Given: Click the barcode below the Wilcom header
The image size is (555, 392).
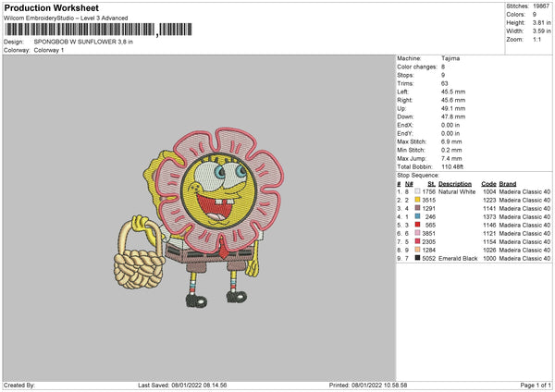Looking at the screenshot, I should [98, 30].
